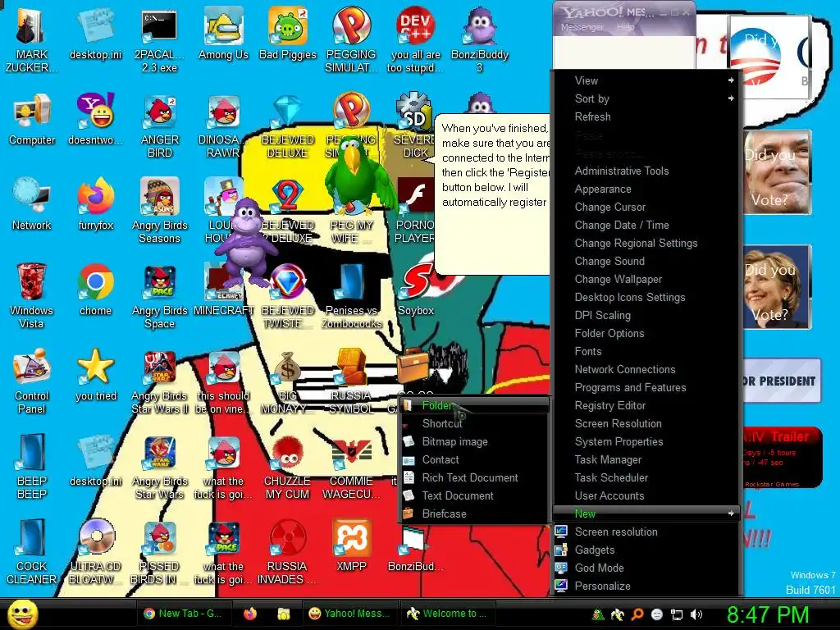Click the Hillary 'Did you Vote?' gadget
Screen dimensions: 840x630
[777, 286]
